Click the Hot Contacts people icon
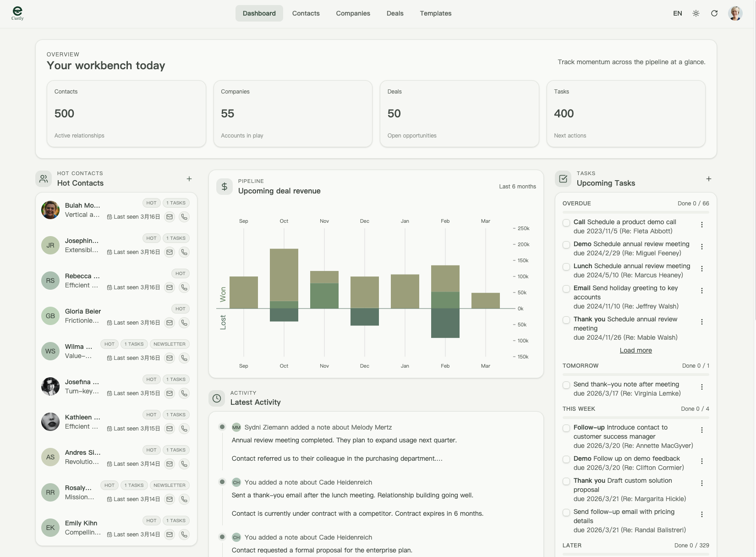This screenshot has width=756, height=557. click(x=43, y=179)
